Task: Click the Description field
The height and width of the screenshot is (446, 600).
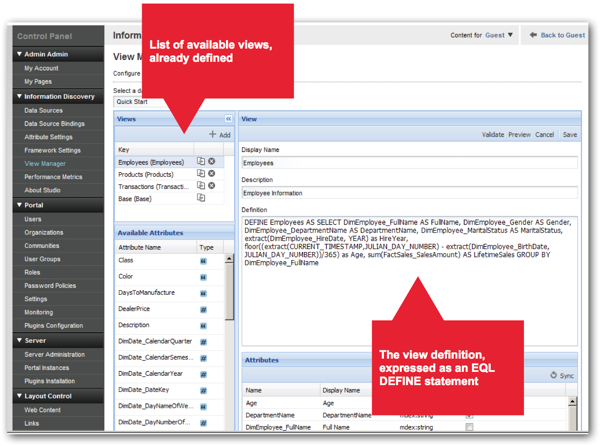Action: [409, 193]
